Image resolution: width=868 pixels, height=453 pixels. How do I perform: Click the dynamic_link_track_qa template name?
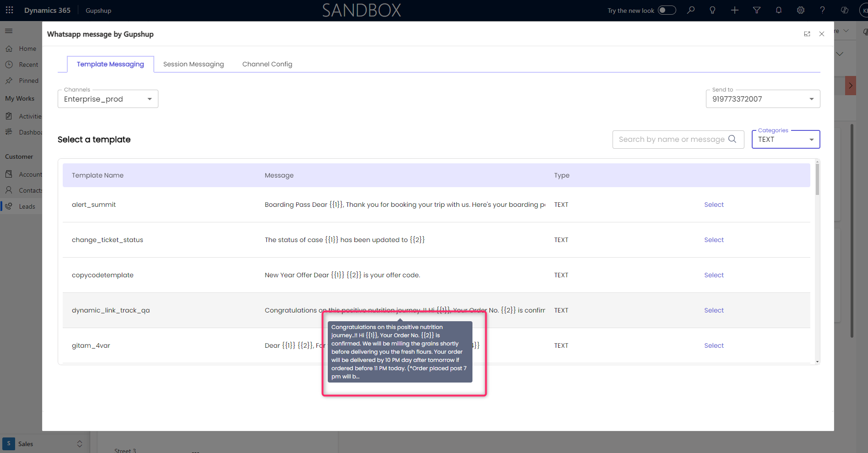click(111, 310)
